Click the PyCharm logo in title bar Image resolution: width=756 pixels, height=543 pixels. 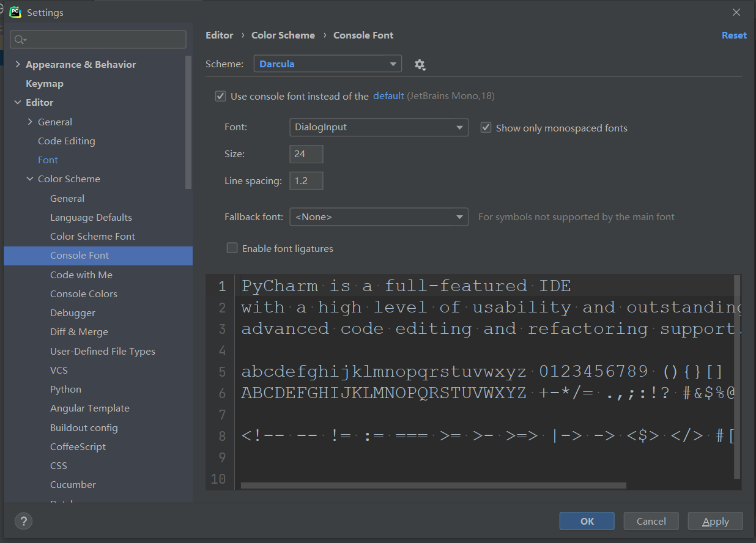pyautogui.click(x=15, y=12)
